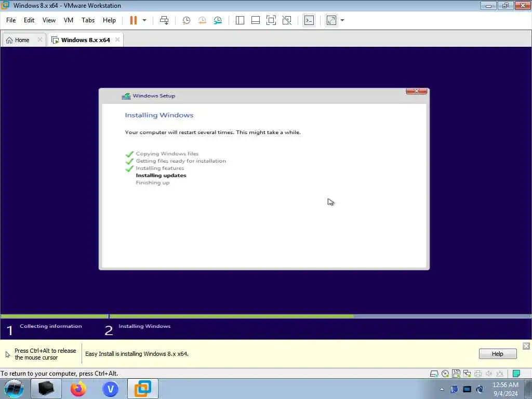The image size is (532, 399).
Task: Toggle the thumbnail bar layout icon
Action: 256,20
